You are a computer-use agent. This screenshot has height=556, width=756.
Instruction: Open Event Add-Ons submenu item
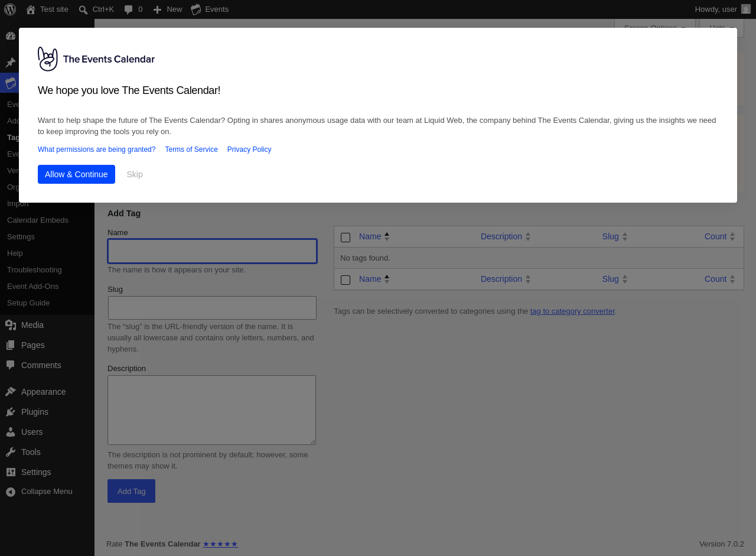click(33, 287)
